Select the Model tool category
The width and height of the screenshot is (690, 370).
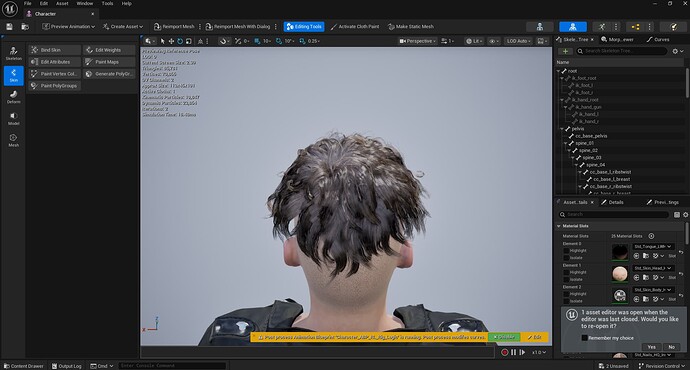click(14, 119)
